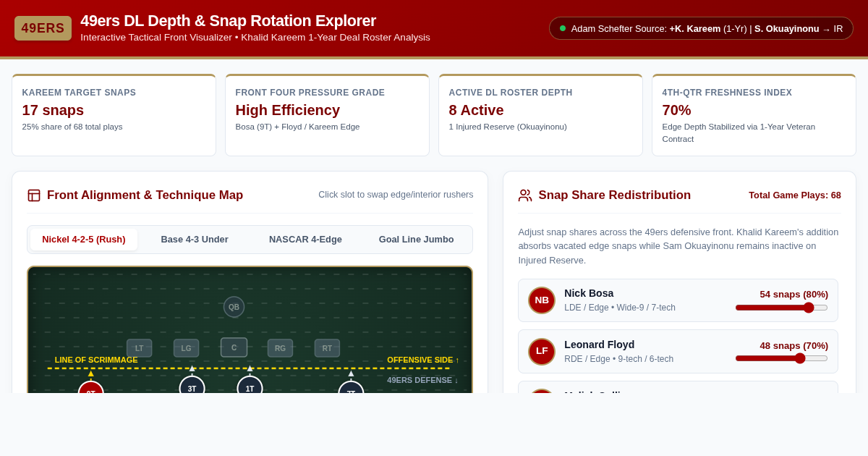Select the LG offensive lineman slot
Screen dimensions: 868x456
[x=187, y=348]
